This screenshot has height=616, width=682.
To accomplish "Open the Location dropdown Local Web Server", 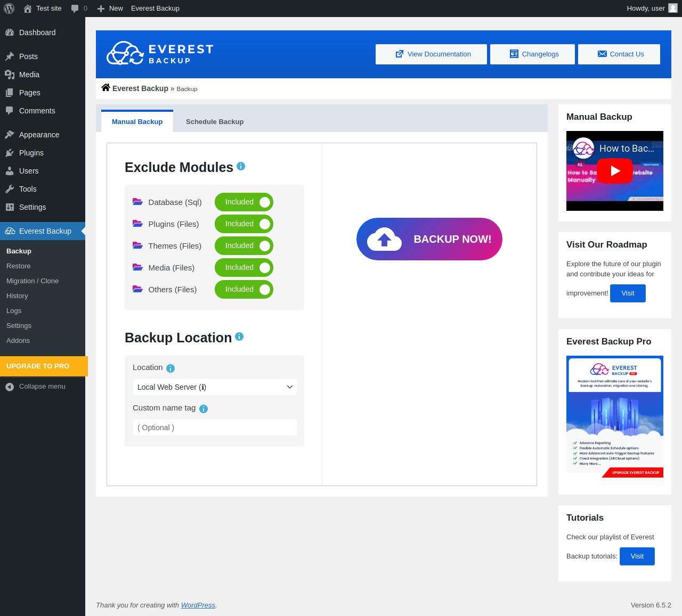I will [x=215, y=387].
